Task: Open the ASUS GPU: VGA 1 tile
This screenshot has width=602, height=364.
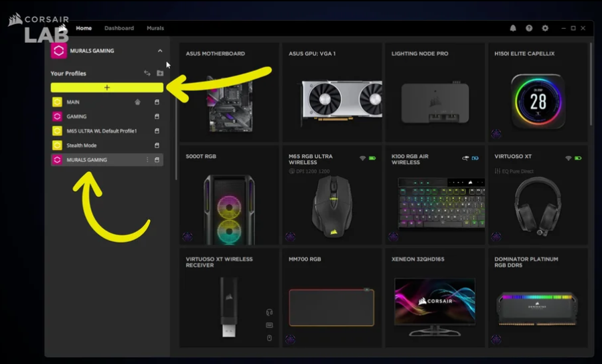Action: coord(331,92)
